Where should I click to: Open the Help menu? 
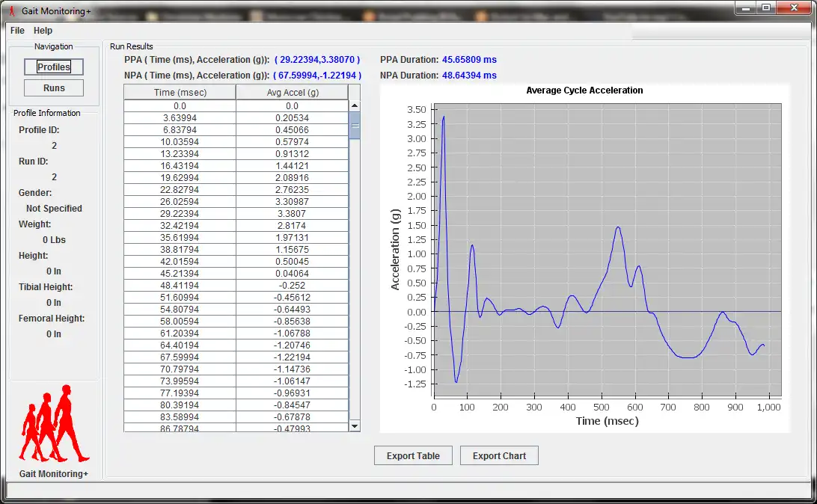tap(43, 31)
